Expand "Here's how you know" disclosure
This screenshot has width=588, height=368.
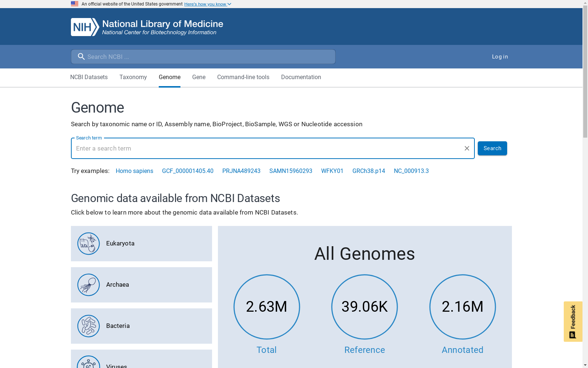tap(208, 4)
